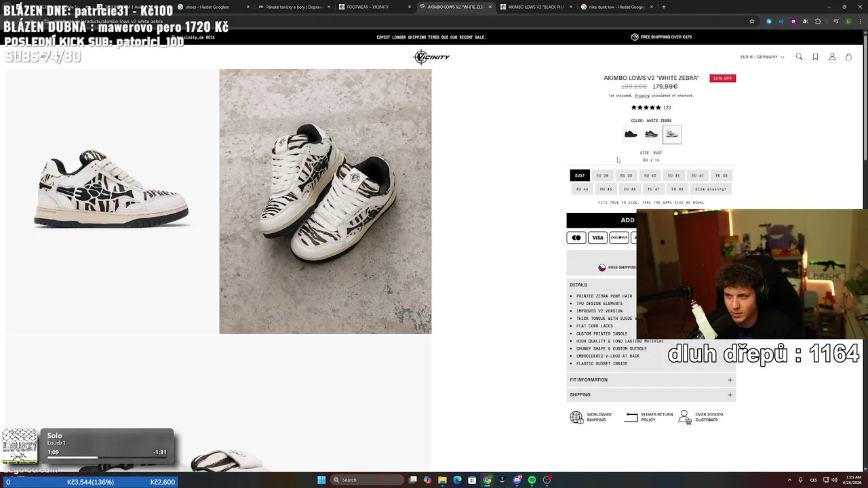This screenshot has height=488, width=868.
Task: Choose the all-black color variant
Action: (631, 134)
